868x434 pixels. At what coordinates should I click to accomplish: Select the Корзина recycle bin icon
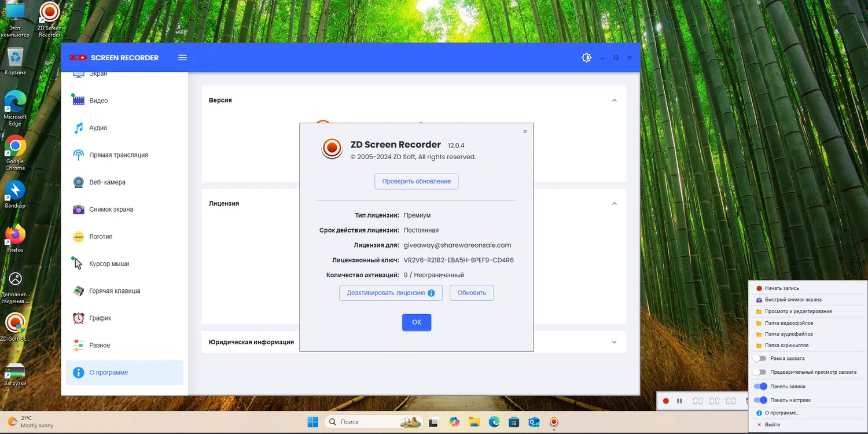tap(15, 61)
